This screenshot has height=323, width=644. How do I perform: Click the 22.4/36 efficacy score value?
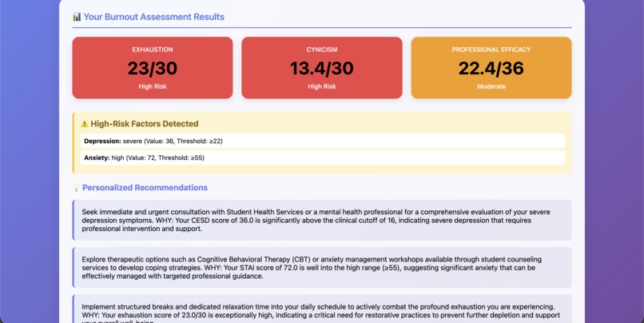(491, 68)
